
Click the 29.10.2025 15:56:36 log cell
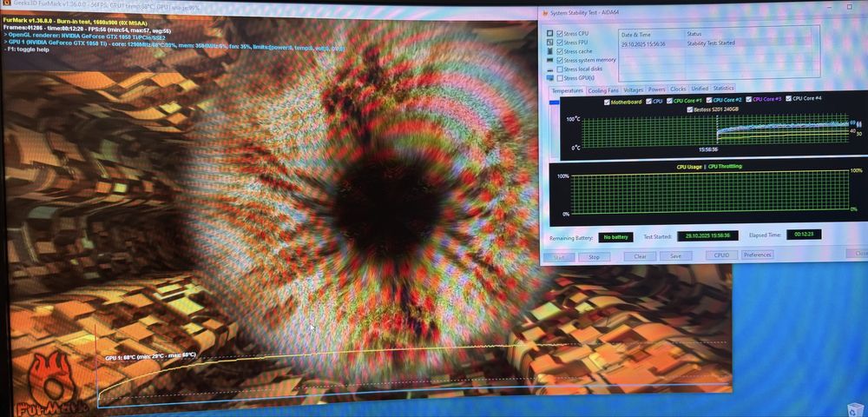point(643,43)
